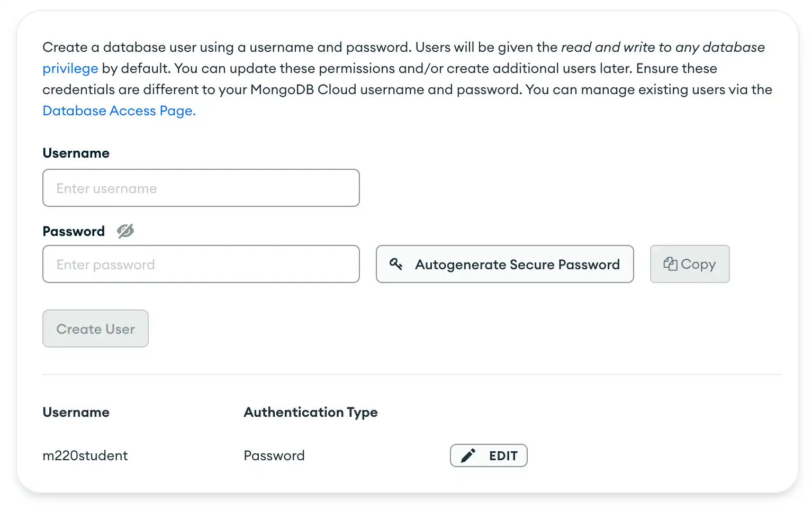Hit EDIT for the m220student user

tap(503, 456)
